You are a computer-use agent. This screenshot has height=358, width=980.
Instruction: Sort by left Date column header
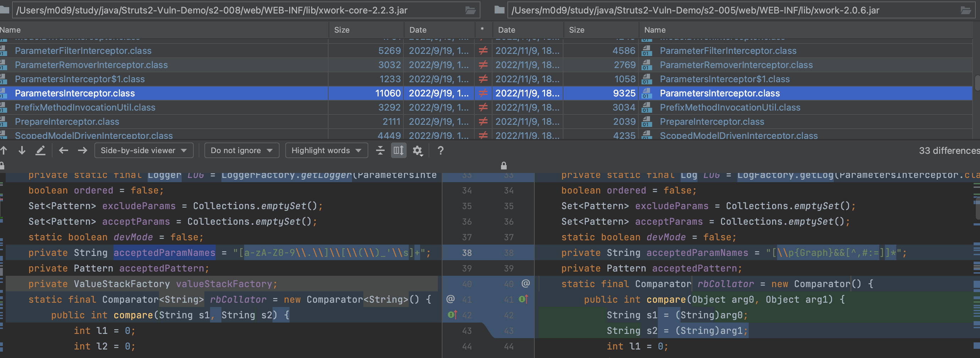[439, 30]
